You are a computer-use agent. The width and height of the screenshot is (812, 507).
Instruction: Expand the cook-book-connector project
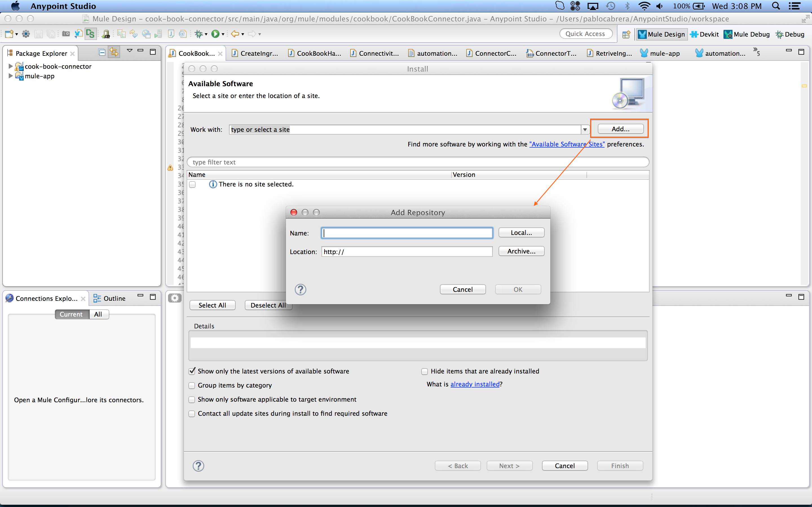coord(10,66)
